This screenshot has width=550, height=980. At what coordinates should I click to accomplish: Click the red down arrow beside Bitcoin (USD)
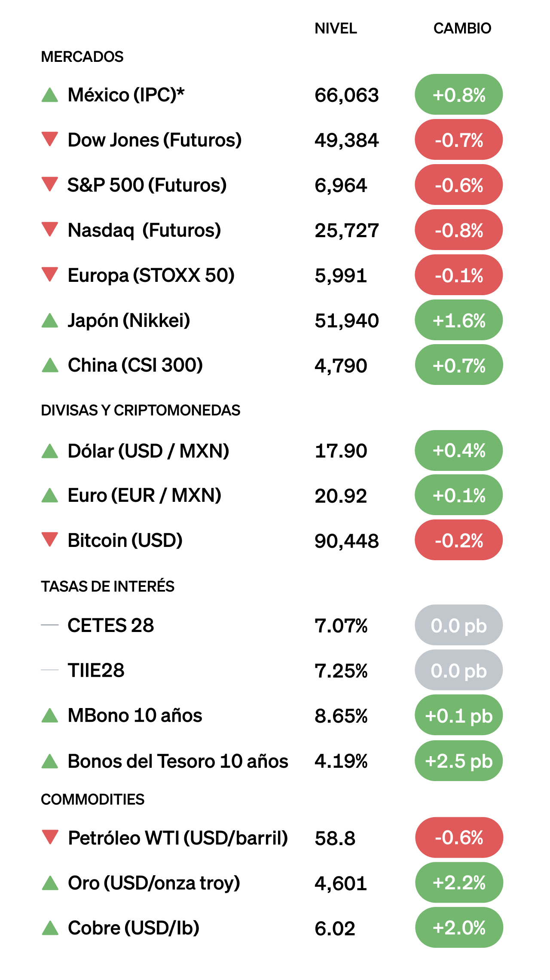pos(50,539)
